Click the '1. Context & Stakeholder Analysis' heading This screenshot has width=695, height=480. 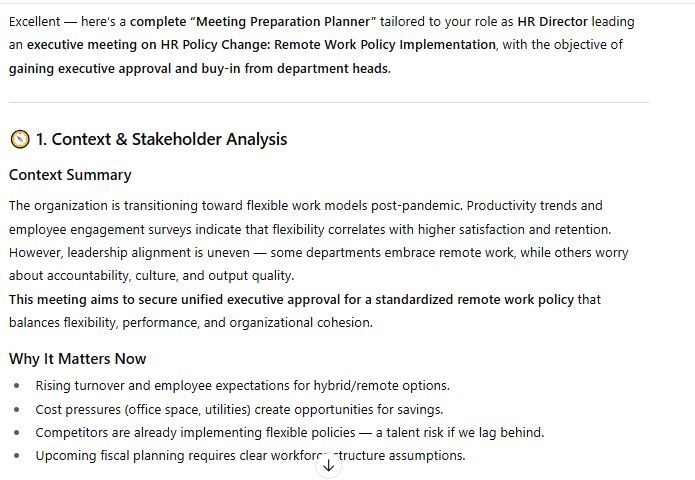pos(161,140)
